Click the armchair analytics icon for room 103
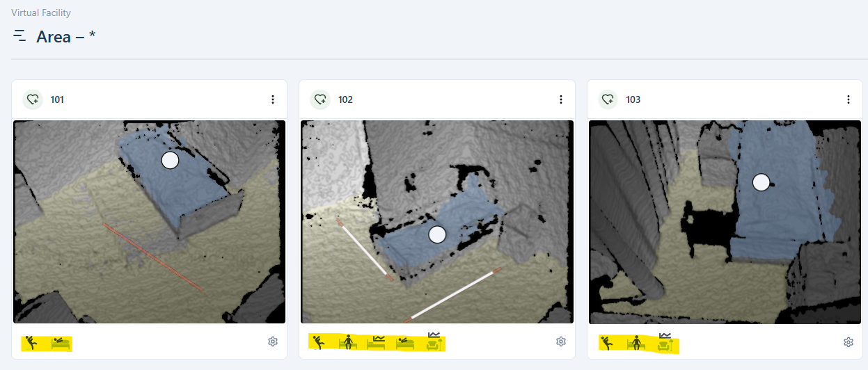The width and height of the screenshot is (868, 370). 667,341
